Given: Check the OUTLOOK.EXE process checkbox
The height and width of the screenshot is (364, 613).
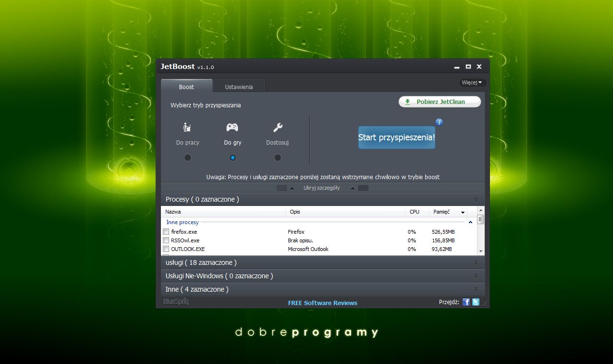Looking at the screenshot, I should pos(166,249).
